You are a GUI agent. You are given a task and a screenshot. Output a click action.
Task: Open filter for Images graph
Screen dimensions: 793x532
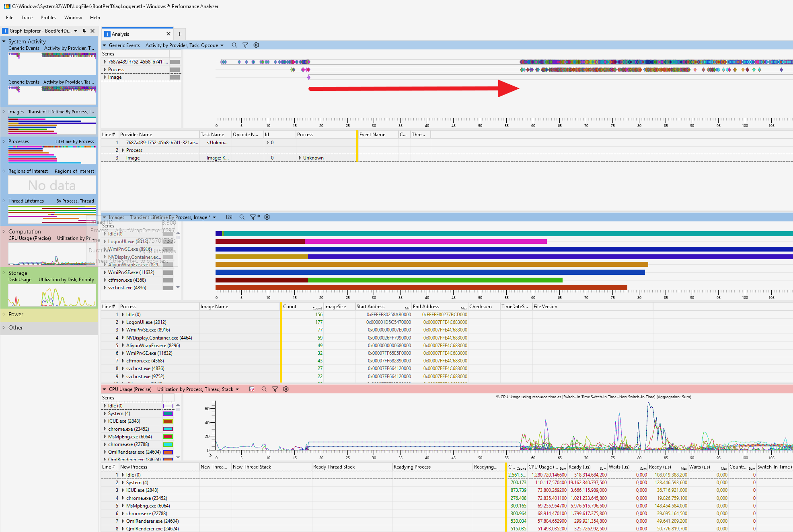253,217
